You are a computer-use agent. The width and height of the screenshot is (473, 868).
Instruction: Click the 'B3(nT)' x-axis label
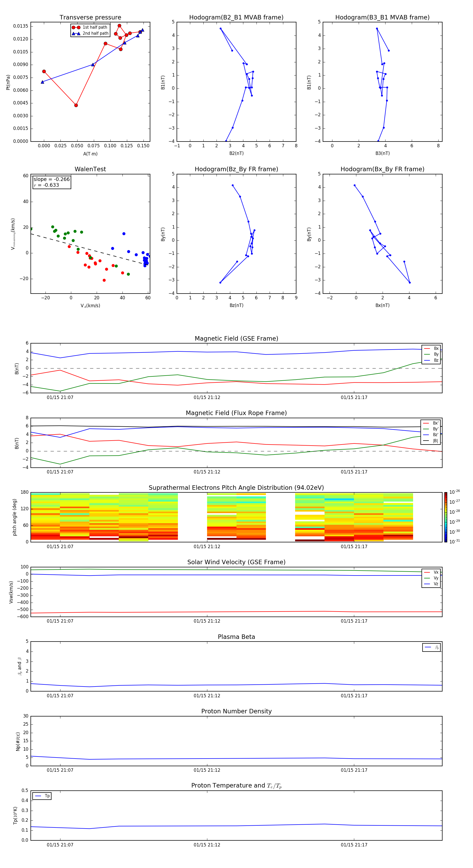tap(382, 153)
